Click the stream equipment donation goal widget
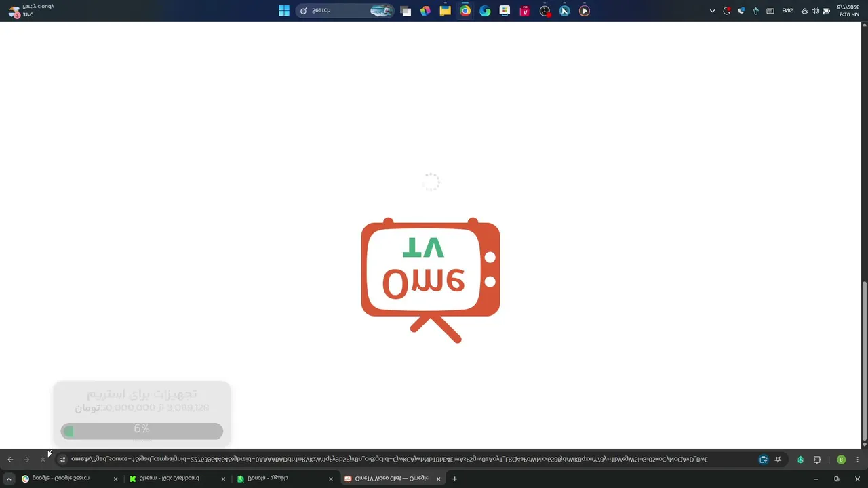The height and width of the screenshot is (488, 868). point(142,413)
